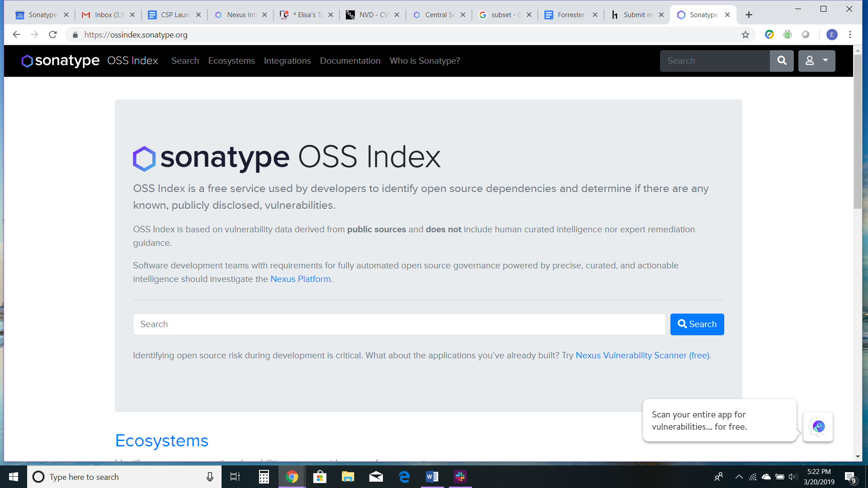The image size is (868, 488).
Task: Open the Chrome three-dot menu
Action: [x=850, y=35]
